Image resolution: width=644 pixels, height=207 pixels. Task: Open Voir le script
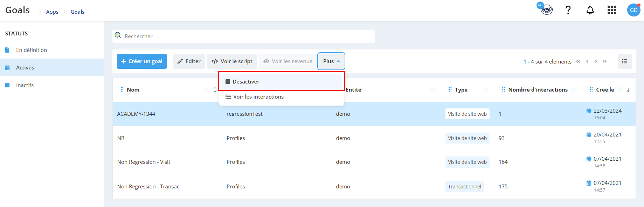click(232, 61)
